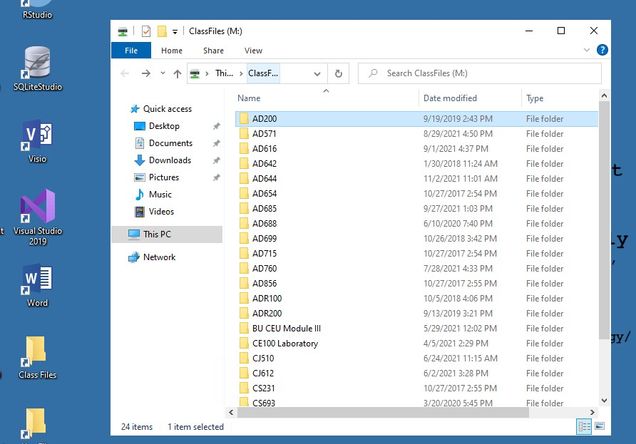This screenshot has height=444, width=636.
Task: Open the recent locations dropdown arrow
Action: coord(161,74)
